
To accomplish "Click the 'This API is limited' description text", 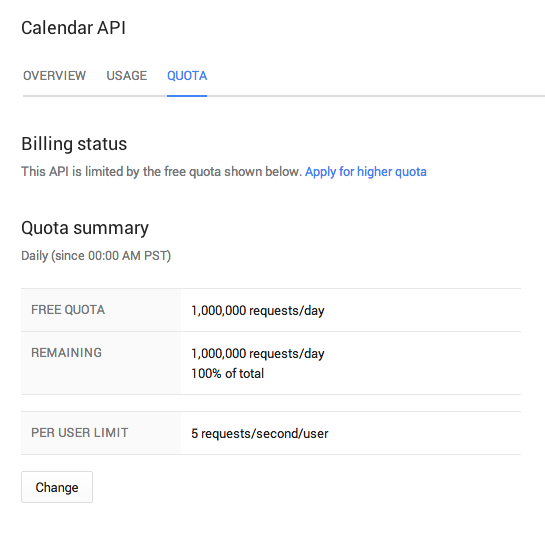I will (162, 171).
